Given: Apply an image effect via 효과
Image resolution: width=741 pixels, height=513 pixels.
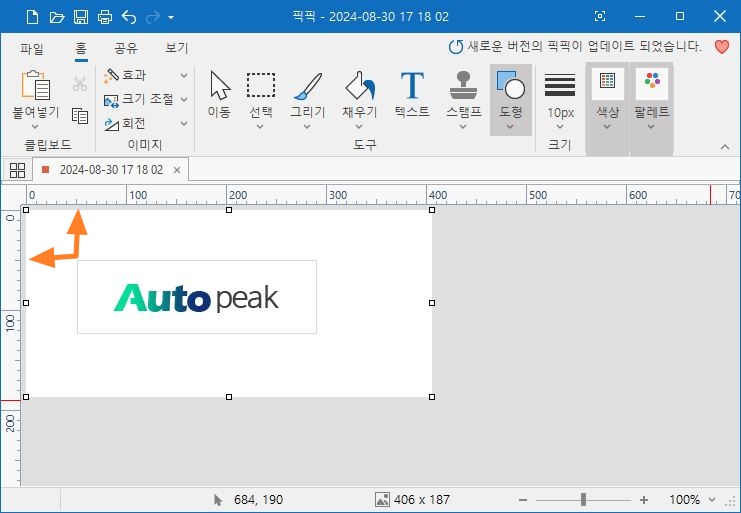Looking at the screenshot, I should click(125, 75).
